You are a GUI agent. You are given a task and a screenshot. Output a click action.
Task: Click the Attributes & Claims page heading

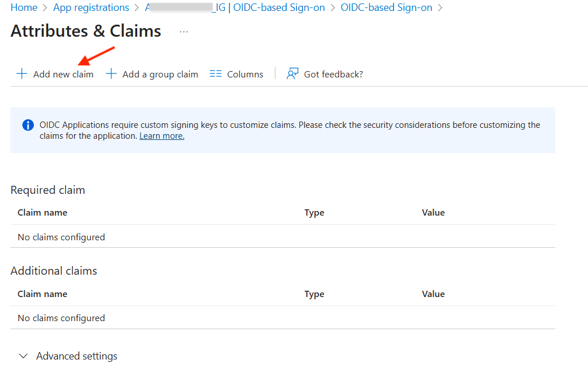pos(85,31)
